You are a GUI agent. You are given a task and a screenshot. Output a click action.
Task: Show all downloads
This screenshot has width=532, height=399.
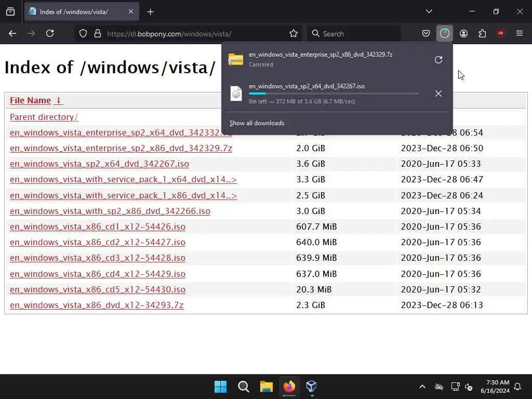pos(257,123)
